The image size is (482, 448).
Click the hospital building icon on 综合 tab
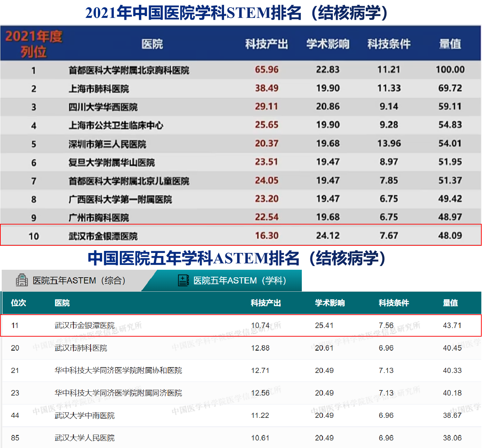(22, 280)
